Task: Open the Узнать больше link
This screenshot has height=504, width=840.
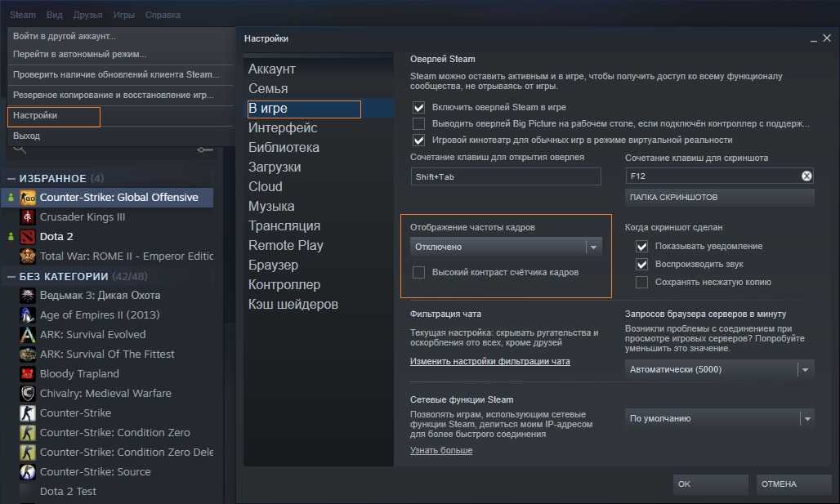Action: 441,450
